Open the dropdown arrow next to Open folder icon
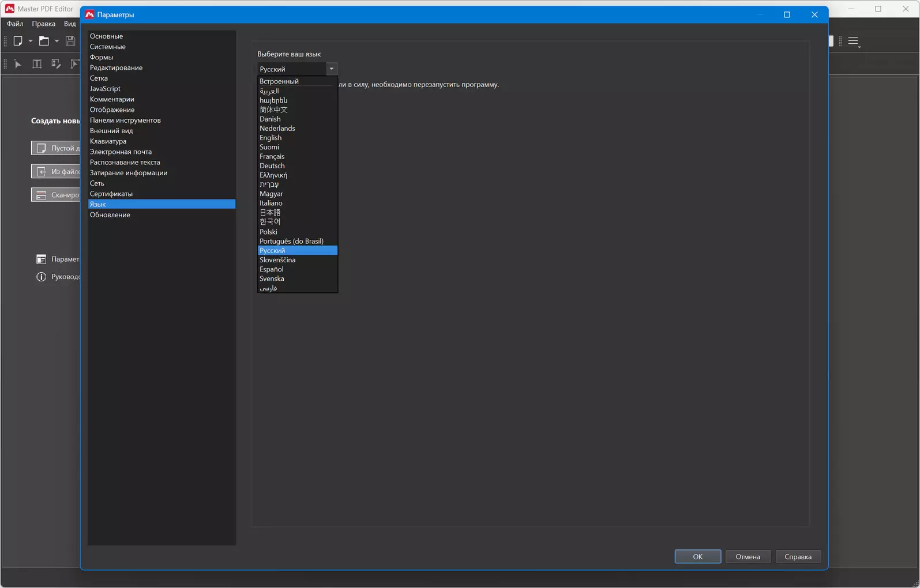The image size is (920, 588). [x=57, y=41]
